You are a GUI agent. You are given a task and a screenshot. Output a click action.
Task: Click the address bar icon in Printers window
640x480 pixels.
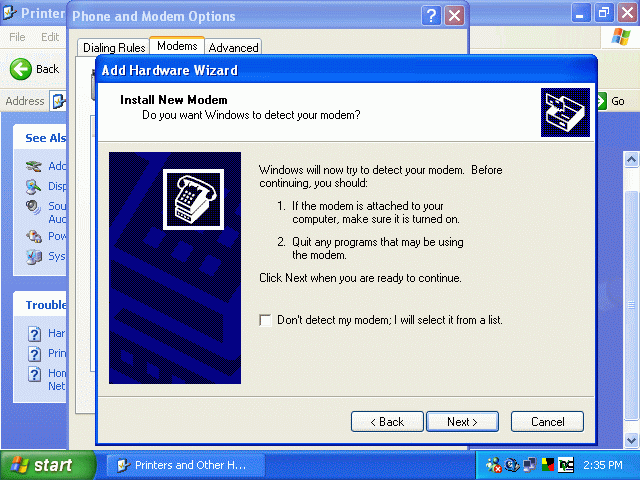58,101
